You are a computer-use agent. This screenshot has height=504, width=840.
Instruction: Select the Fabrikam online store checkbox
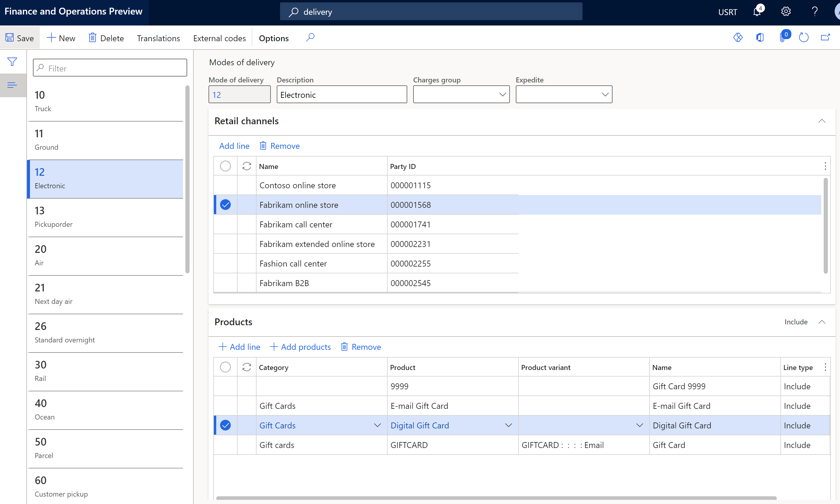(x=226, y=205)
